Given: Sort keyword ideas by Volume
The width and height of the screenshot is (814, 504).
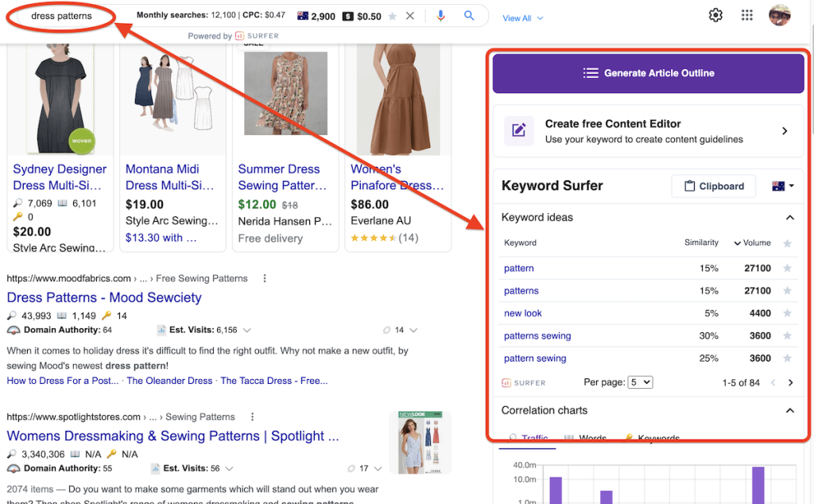Looking at the screenshot, I should [x=752, y=243].
